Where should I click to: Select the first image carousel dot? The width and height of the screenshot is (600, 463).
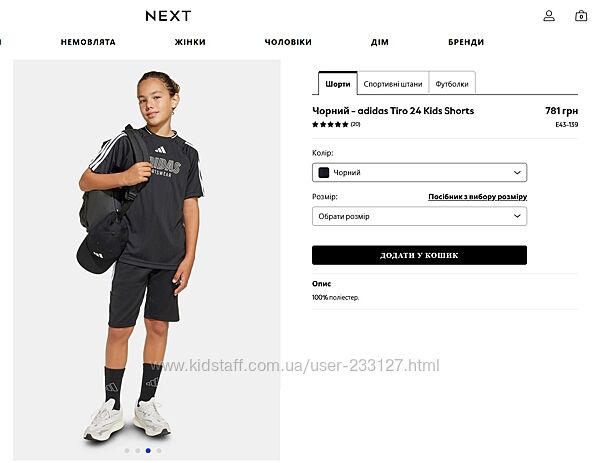click(127, 451)
